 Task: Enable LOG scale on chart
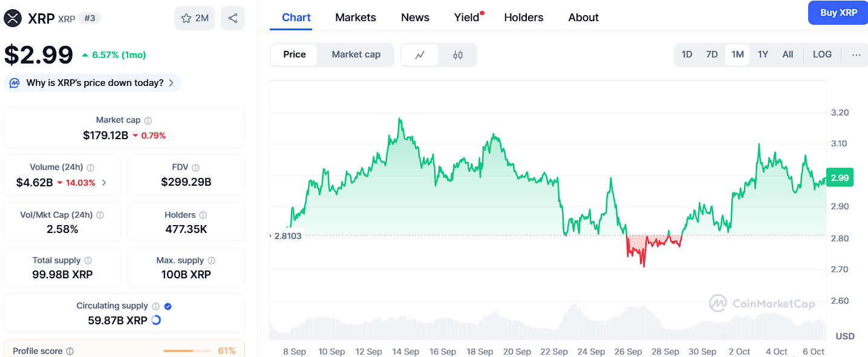822,54
